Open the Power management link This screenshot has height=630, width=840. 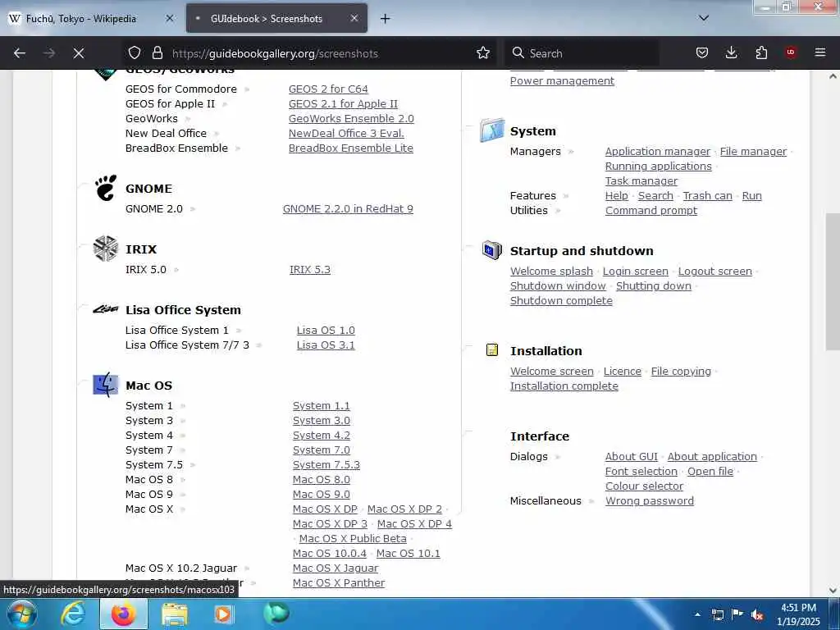coord(562,81)
